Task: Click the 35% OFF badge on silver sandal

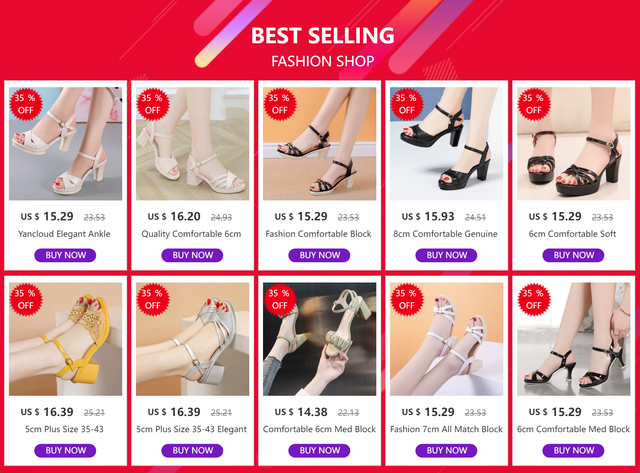Action: tap(153, 300)
